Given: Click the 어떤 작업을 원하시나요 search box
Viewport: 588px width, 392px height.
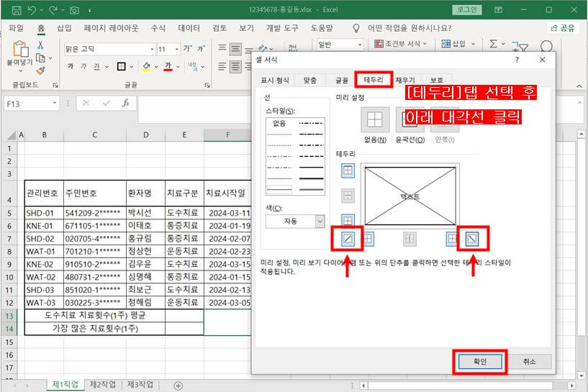Looking at the screenshot, I should pos(409,28).
